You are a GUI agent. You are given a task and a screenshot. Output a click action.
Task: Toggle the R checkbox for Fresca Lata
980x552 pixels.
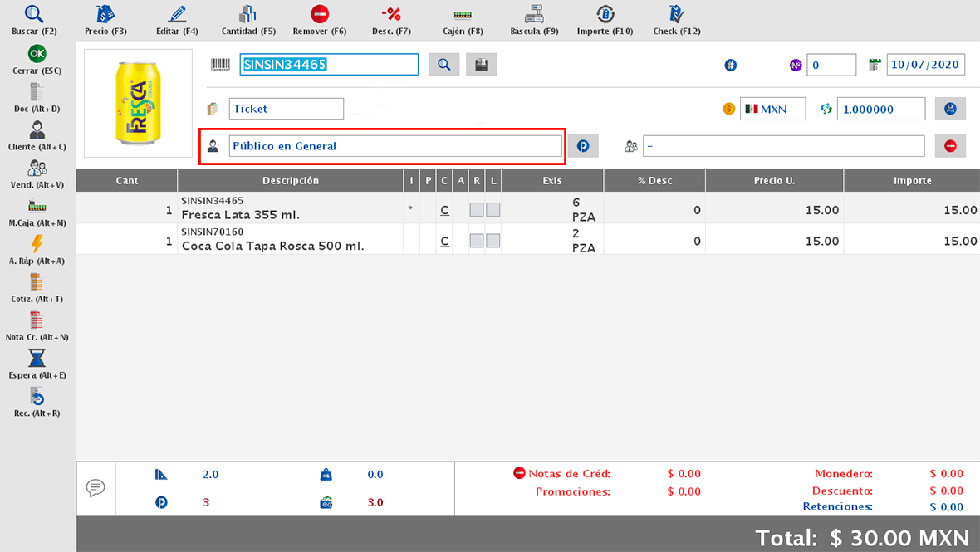pos(477,210)
